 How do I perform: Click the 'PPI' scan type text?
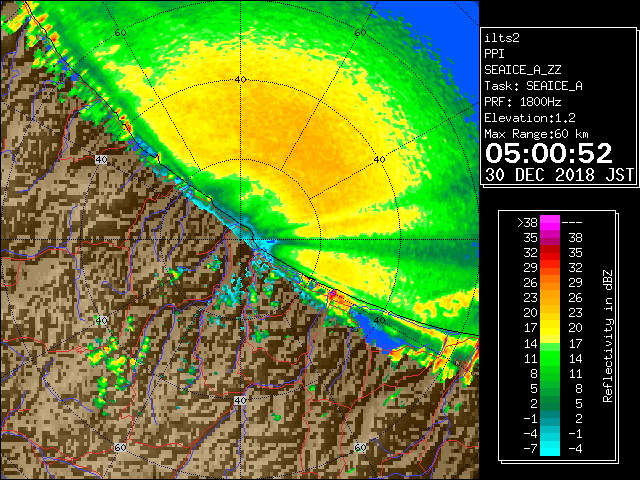click(x=494, y=54)
